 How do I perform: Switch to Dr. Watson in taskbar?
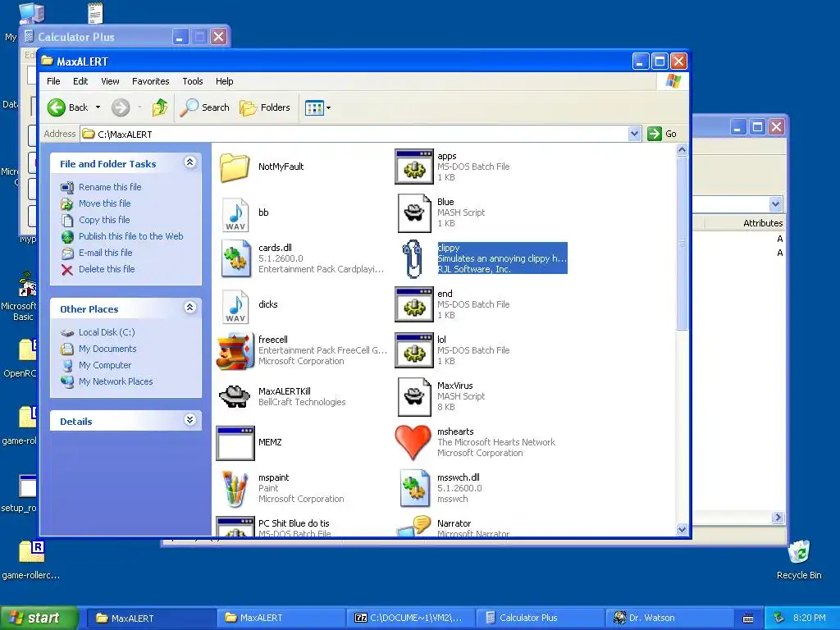click(669, 618)
